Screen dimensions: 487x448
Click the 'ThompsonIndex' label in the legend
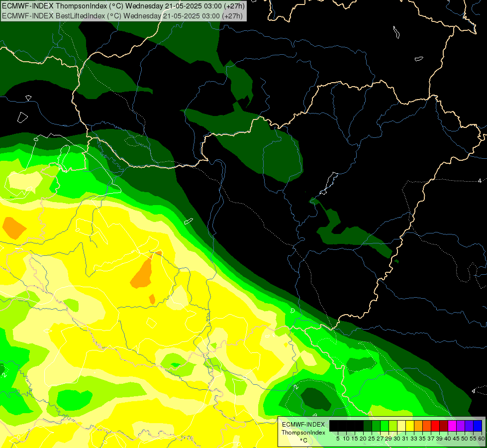[303, 433]
